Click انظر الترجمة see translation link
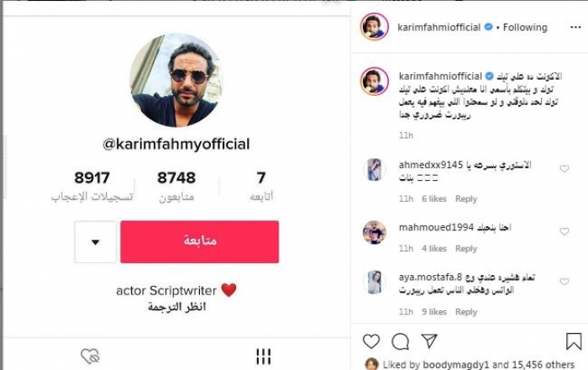 pyautogui.click(x=176, y=307)
